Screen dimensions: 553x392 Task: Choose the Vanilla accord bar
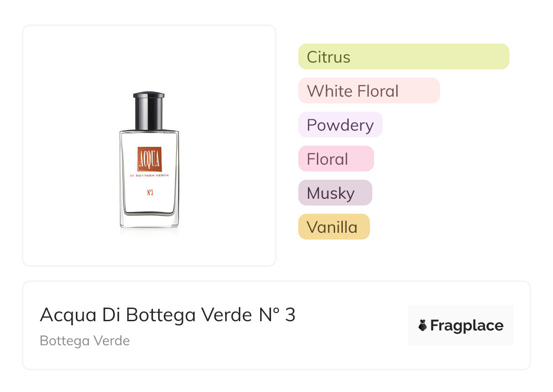[334, 227]
